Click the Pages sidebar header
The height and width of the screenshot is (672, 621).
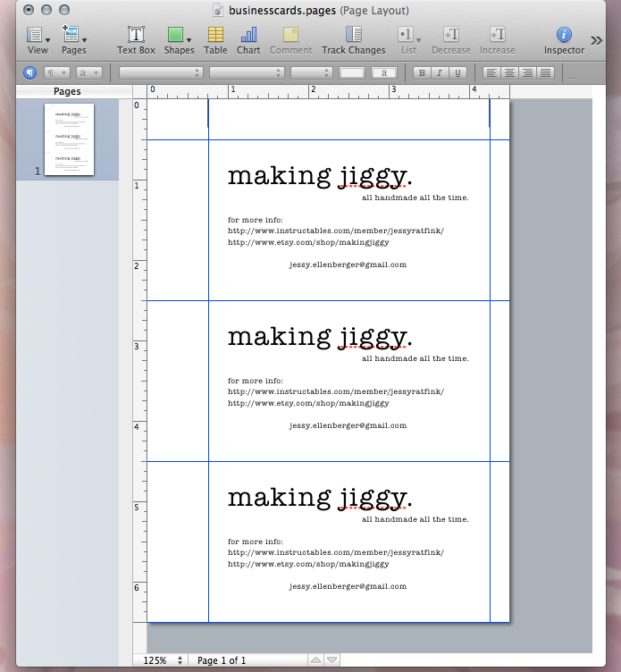(67, 91)
